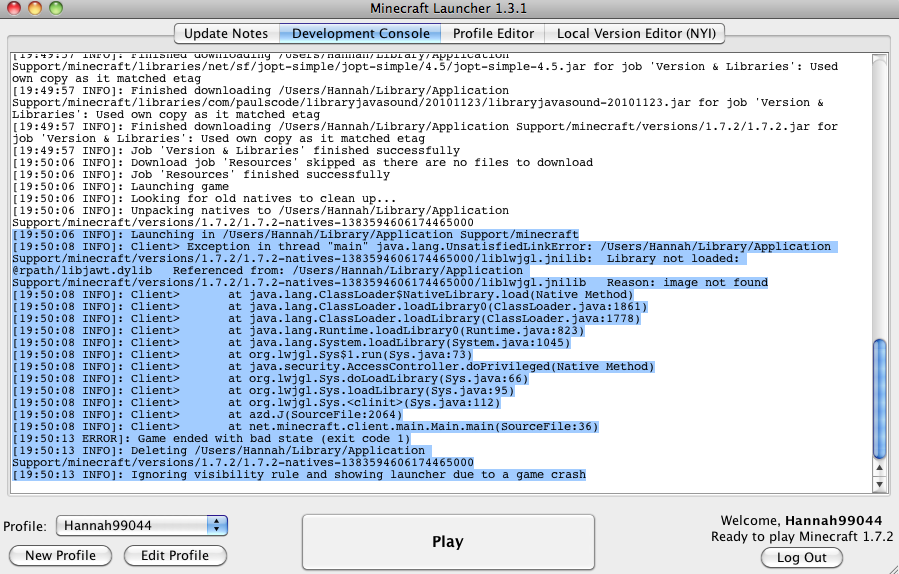Image resolution: width=899 pixels, height=574 pixels.
Task: Click the org.lwjgl.Sys.doLoadLibrary stack line
Action: pos(271,378)
